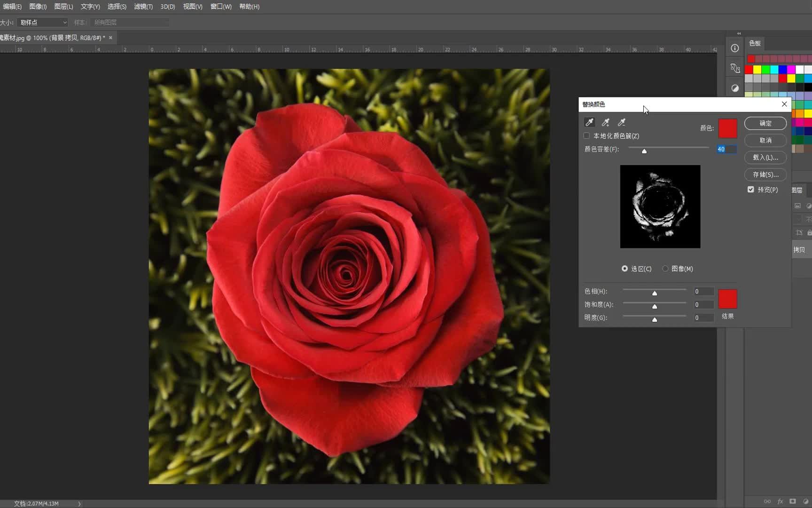This screenshot has height=508, width=812.
Task: Choose the Image (图像) radio option
Action: click(x=665, y=269)
